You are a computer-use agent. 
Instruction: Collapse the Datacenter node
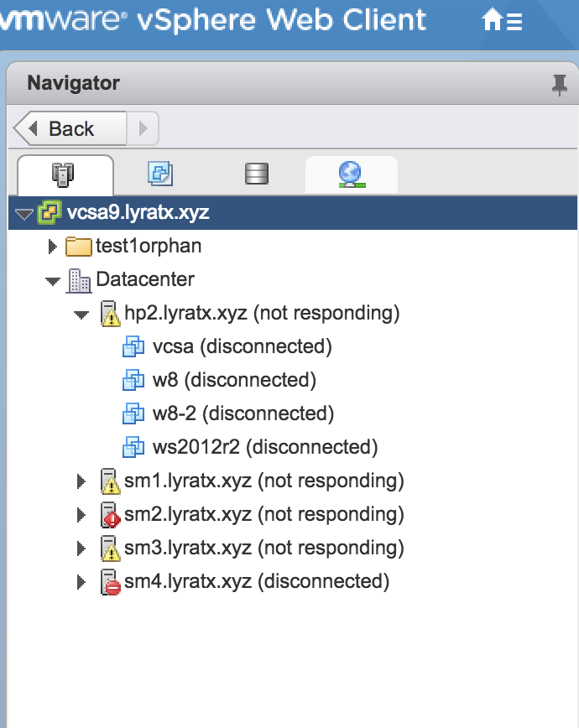[54, 281]
